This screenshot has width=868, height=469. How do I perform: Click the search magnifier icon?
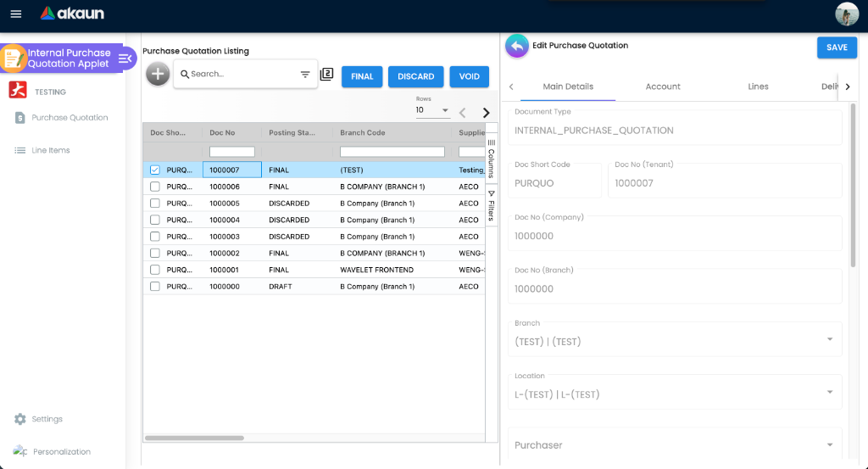185,74
